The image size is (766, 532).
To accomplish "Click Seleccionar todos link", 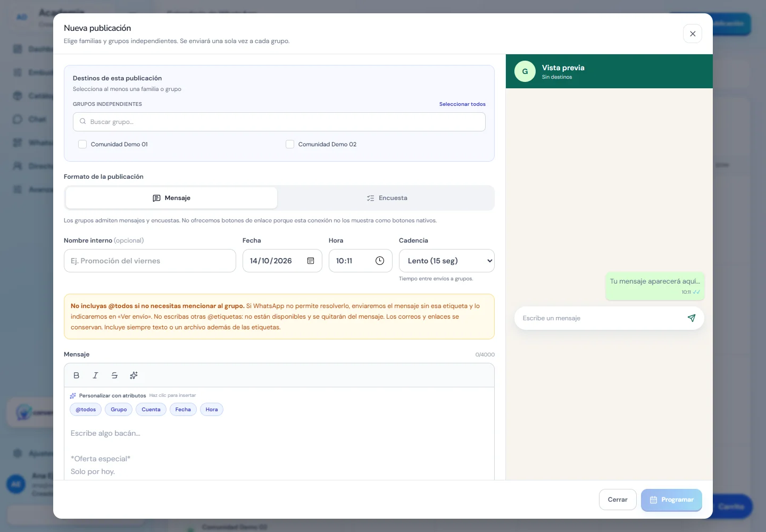I will [462, 104].
